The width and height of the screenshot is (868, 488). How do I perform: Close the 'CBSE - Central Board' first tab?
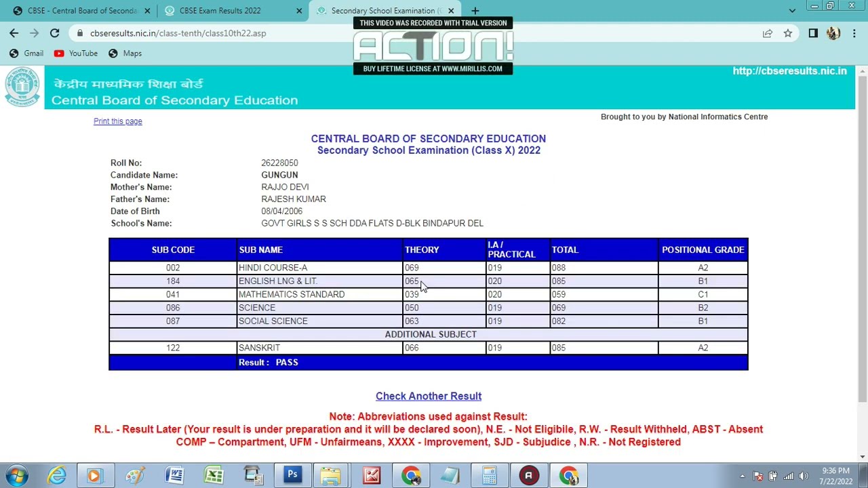(147, 11)
